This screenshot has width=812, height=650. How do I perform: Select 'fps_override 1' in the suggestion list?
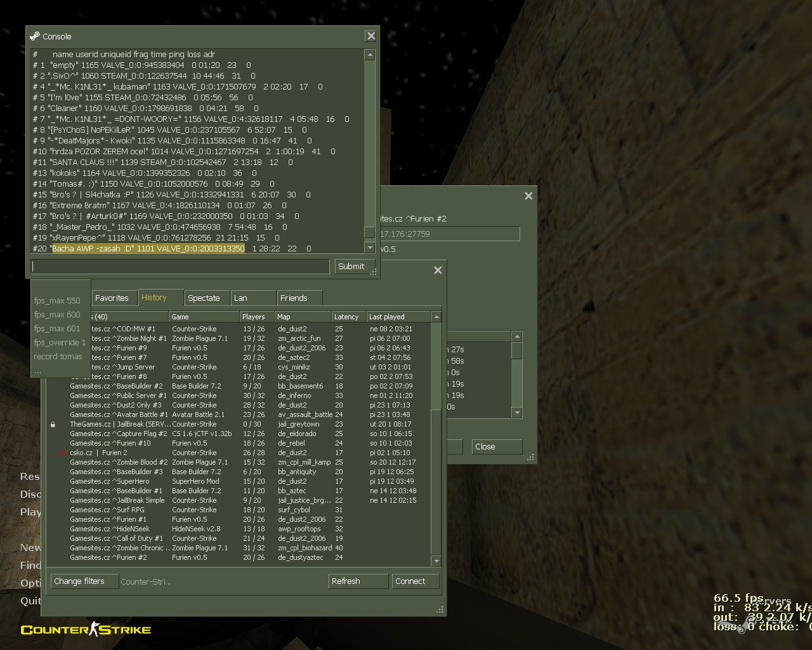coord(60,343)
